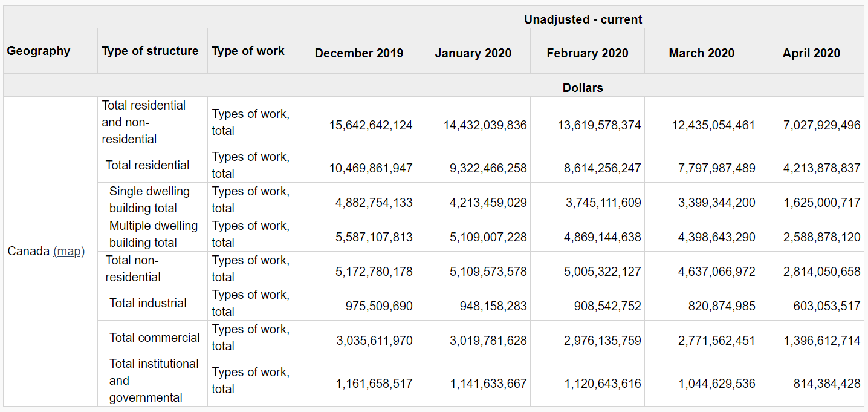Image resolution: width=868 pixels, height=412 pixels.
Task: Select the Total non-residential row label
Action: (x=133, y=269)
